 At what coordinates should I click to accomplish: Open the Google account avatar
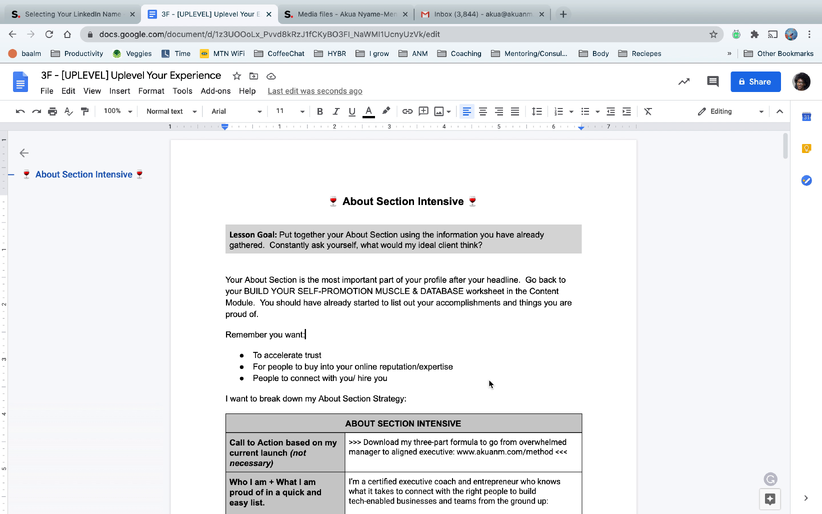coord(801,81)
